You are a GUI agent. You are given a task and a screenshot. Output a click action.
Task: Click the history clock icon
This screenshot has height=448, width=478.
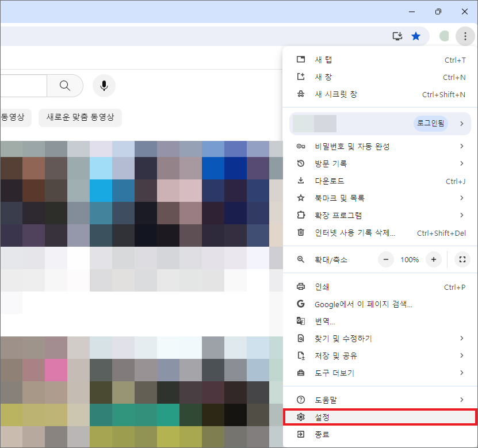tap(301, 164)
